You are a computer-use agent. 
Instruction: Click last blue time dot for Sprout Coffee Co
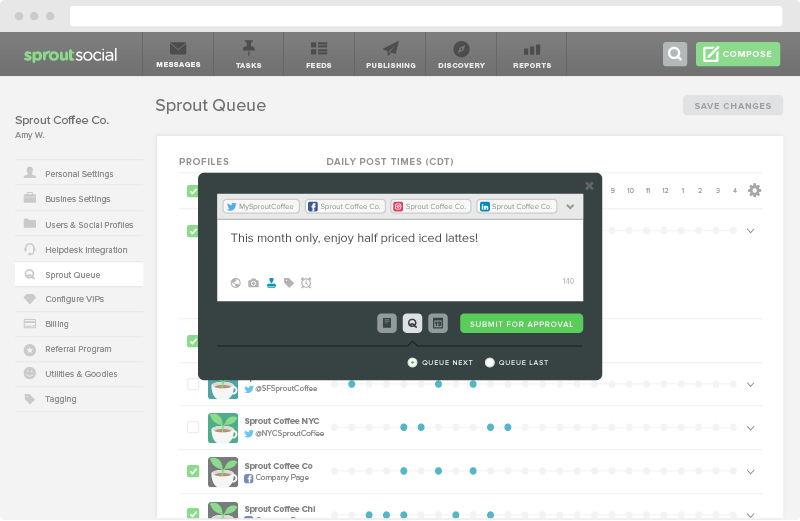(473, 471)
